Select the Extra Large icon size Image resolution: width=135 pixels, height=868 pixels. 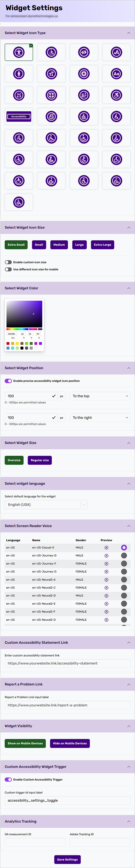102,245
